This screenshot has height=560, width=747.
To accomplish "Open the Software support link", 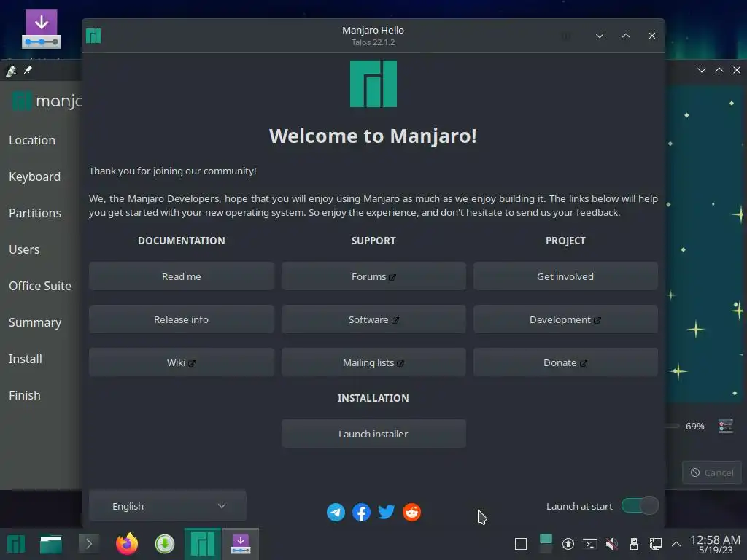I will coord(373,319).
